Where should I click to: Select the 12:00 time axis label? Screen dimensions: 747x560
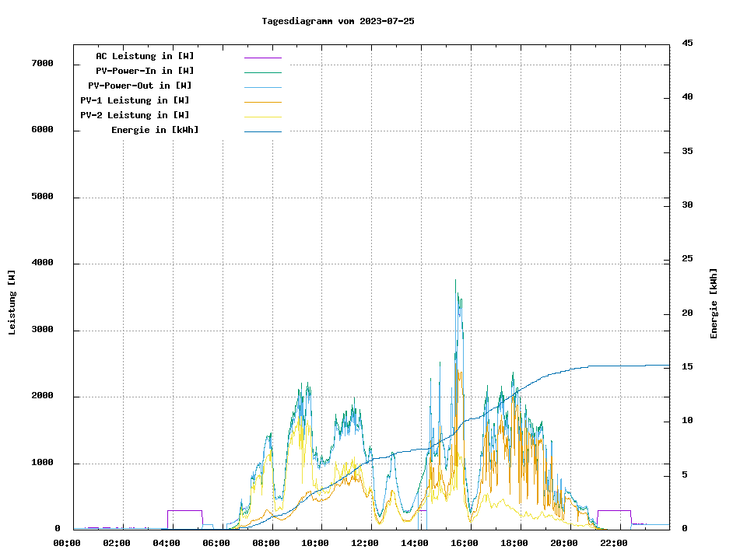point(365,543)
